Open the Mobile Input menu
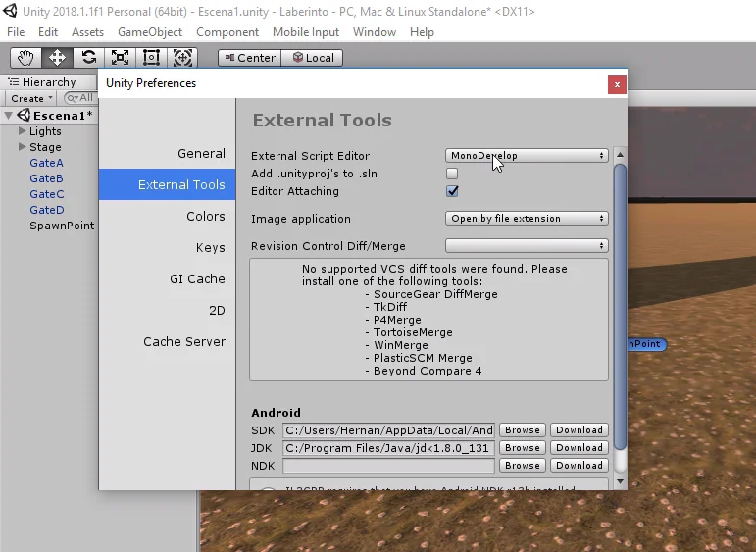The height and width of the screenshot is (552, 756). point(306,32)
